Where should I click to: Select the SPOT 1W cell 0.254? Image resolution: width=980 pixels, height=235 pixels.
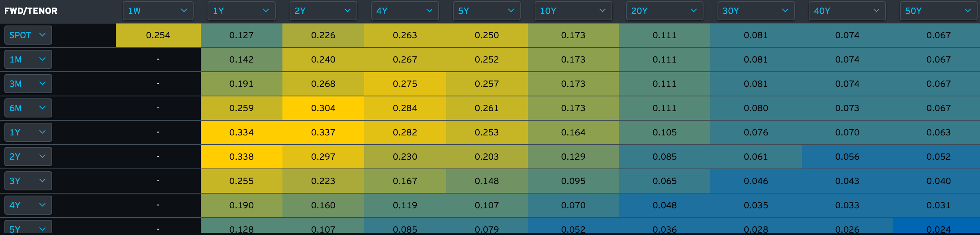(x=158, y=35)
